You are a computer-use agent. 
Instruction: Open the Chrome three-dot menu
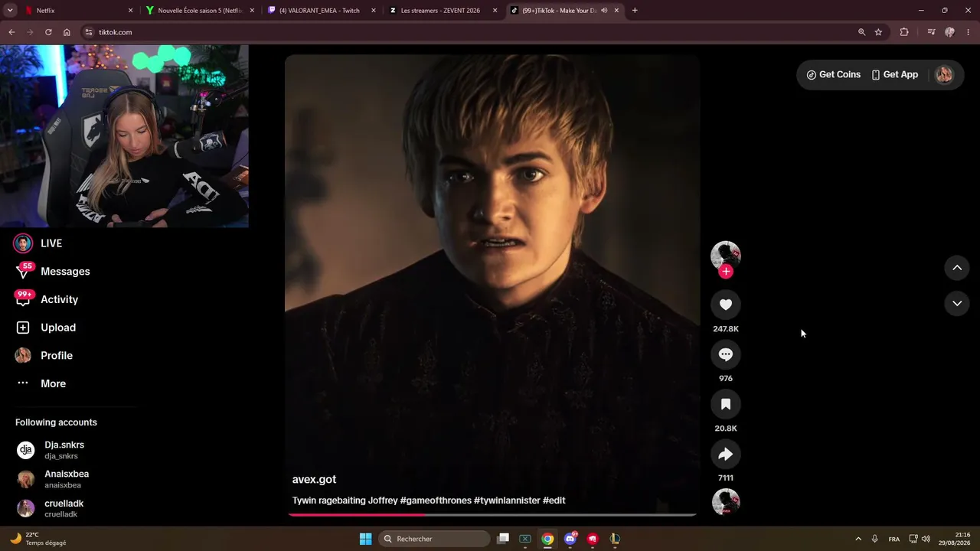[969, 32]
